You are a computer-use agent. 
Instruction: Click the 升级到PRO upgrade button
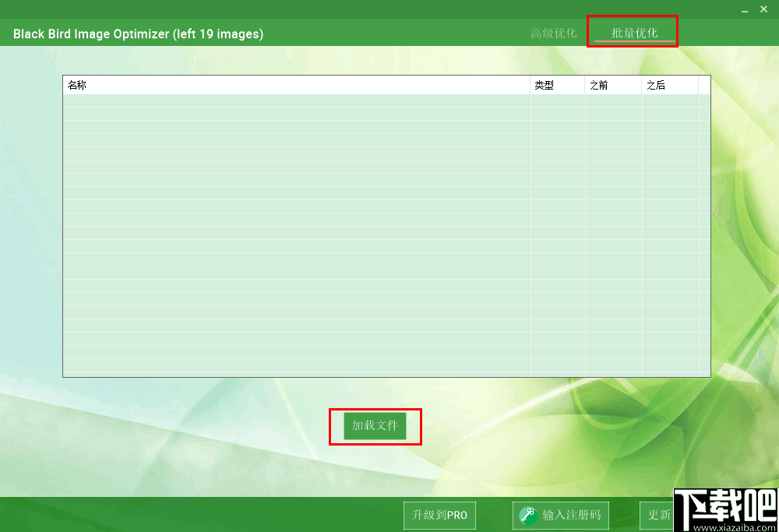pos(439,515)
